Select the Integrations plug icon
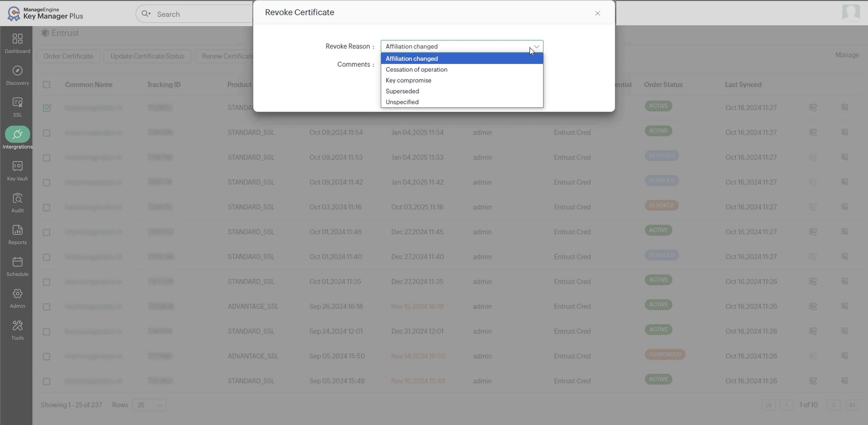 point(18,134)
